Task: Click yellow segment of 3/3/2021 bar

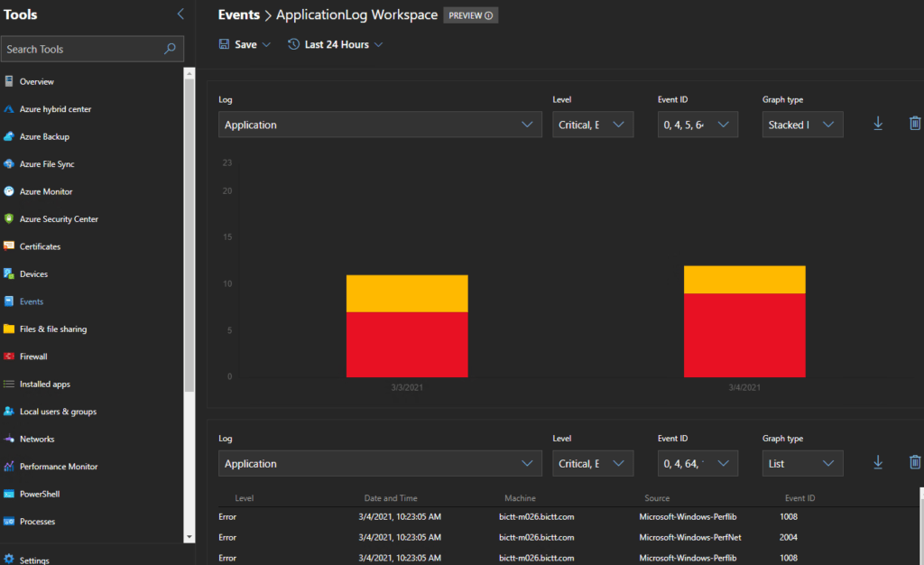Action: (407, 293)
